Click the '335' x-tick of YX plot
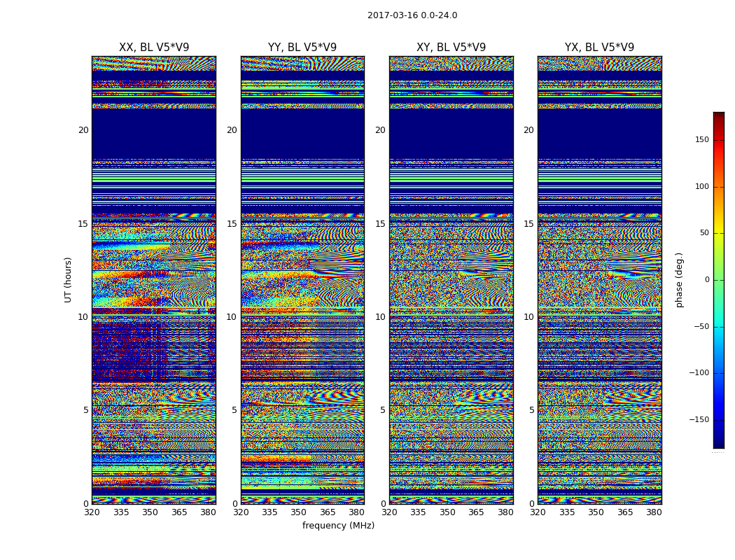This screenshot has width=735, height=560. (x=567, y=512)
